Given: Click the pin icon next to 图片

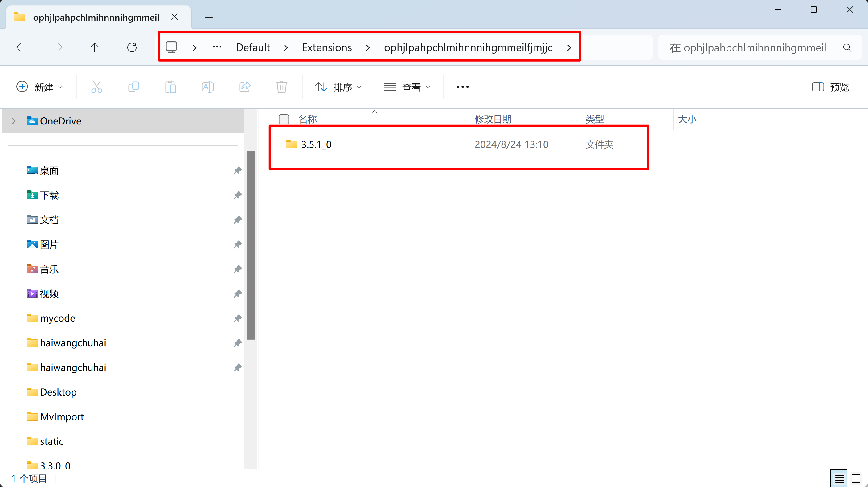Looking at the screenshot, I should point(238,245).
